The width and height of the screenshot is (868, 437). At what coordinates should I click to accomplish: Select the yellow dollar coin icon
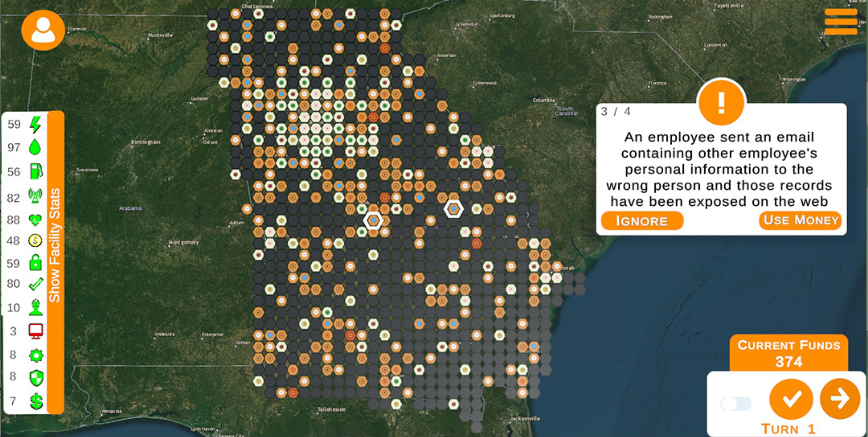[35, 241]
